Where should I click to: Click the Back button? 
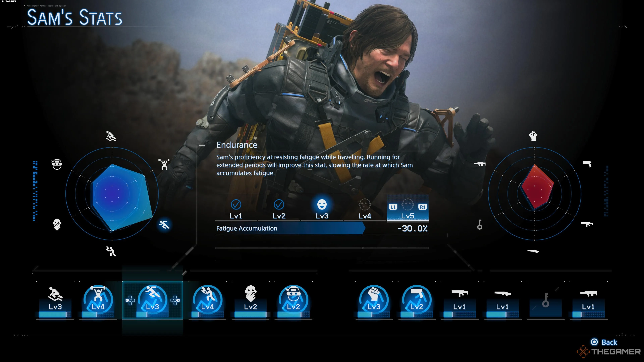(x=604, y=342)
